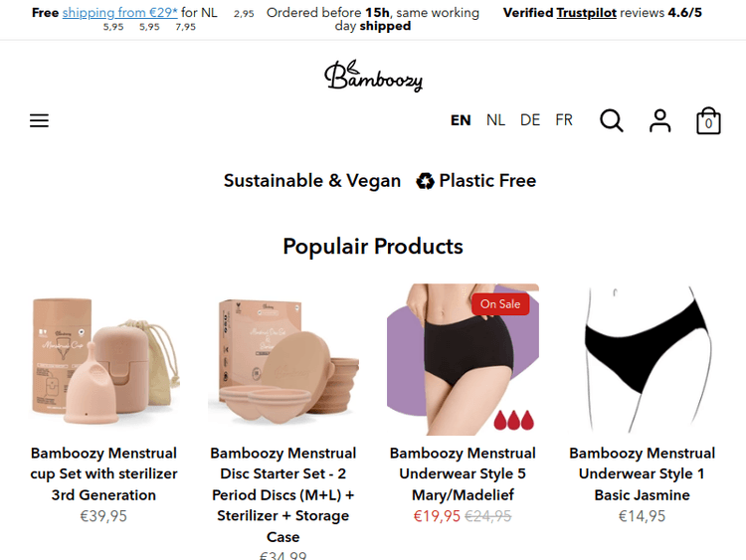Click the Bamboozy logo

[373, 76]
